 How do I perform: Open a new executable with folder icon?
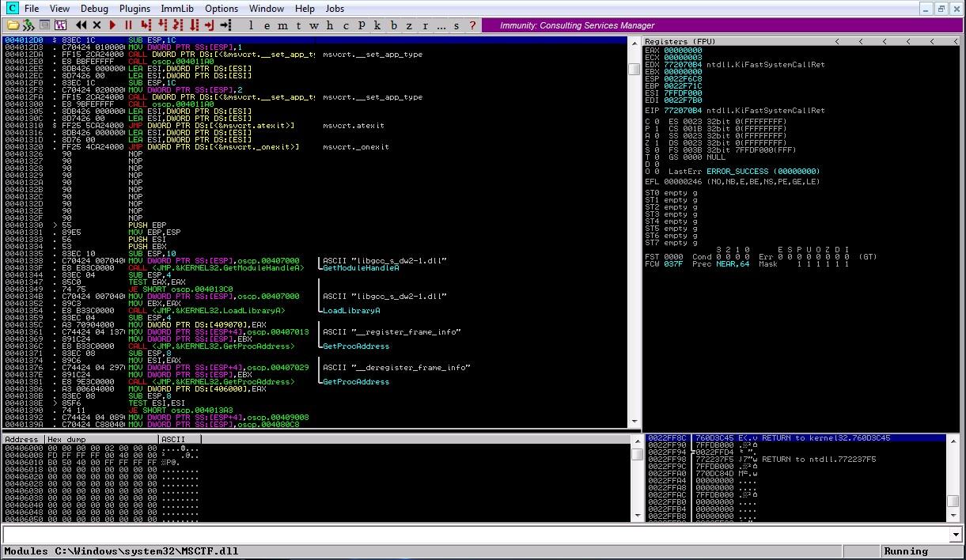[x=13, y=25]
